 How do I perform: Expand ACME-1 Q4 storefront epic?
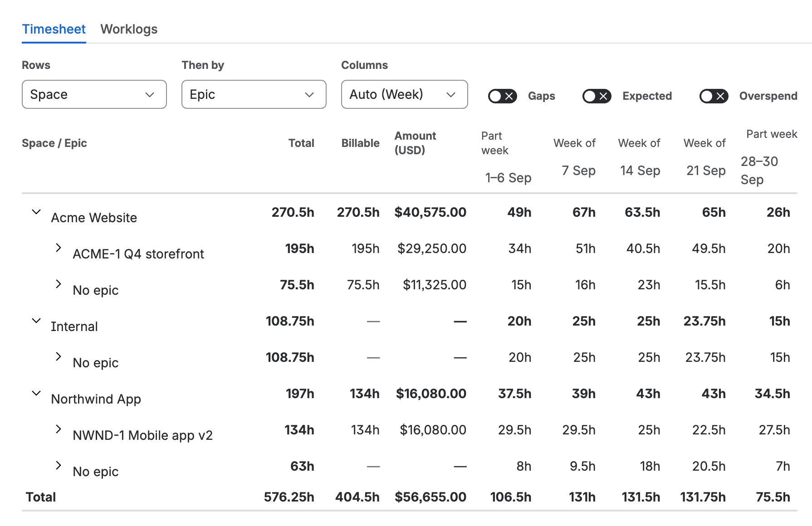coord(58,248)
